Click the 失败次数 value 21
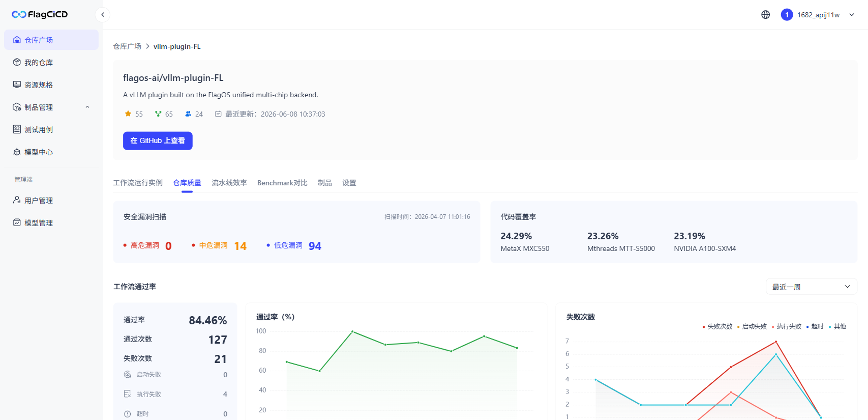 click(x=221, y=359)
